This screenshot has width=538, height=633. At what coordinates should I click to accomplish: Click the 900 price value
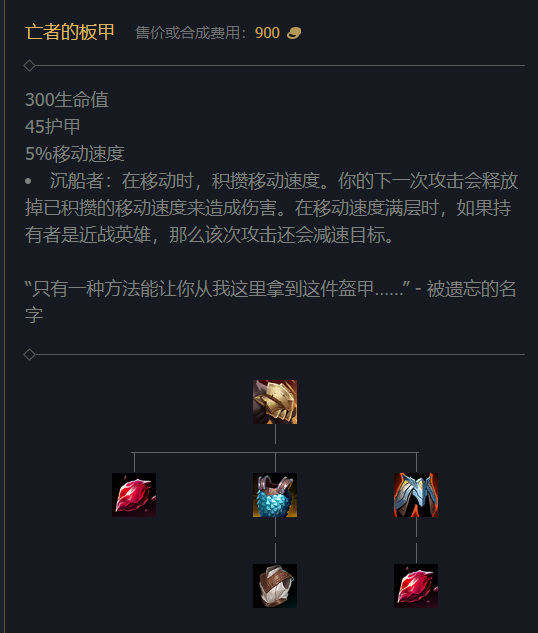click(x=267, y=33)
